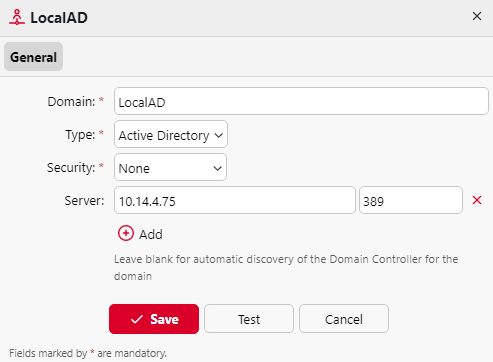Close the LocalAD dialog with the X
The width and height of the screenshot is (493, 362).
[x=477, y=16]
